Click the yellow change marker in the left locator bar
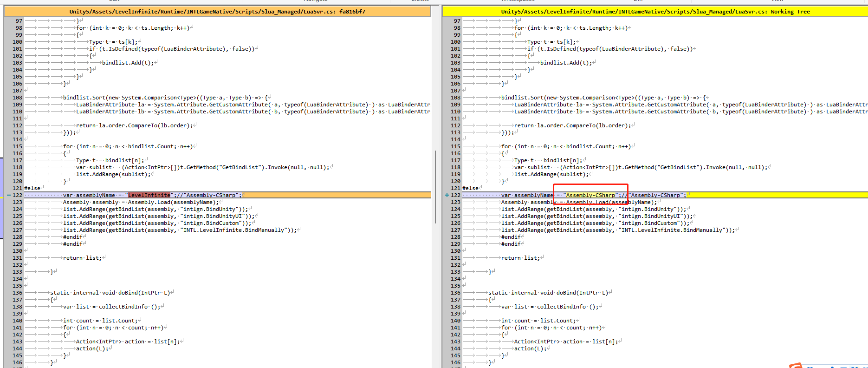The width and height of the screenshot is (868, 368). (1, 197)
